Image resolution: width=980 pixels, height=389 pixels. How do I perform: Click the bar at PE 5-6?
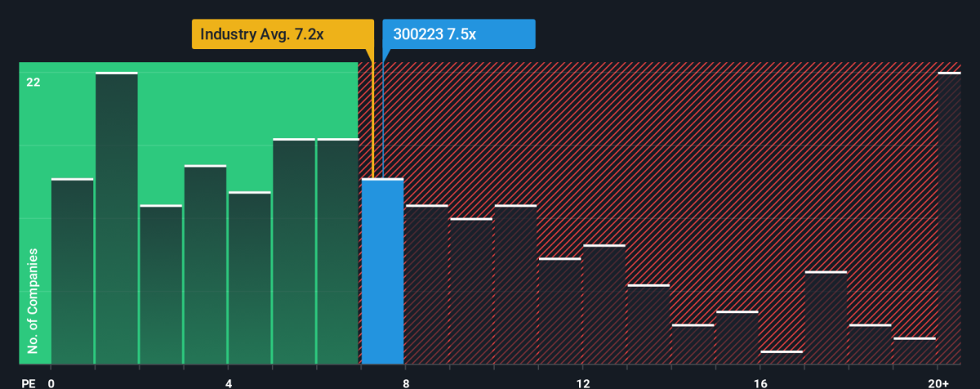click(294, 252)
